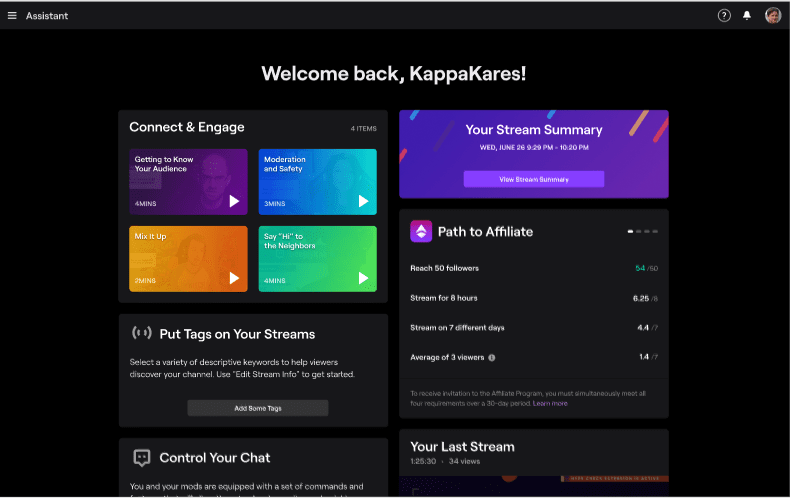Open the notifications bell
Image resolution: width=790 pixels, height=498 pixels.
747,16
